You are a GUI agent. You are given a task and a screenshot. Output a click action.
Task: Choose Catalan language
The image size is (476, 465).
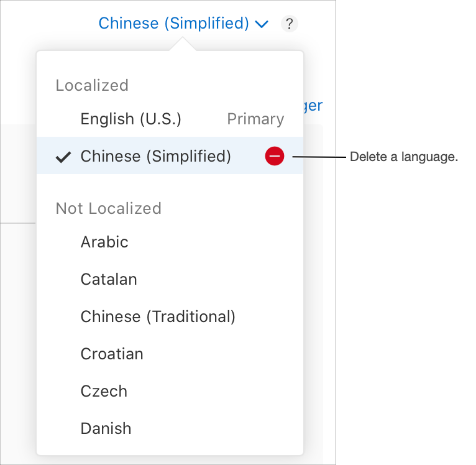coord(109,279)
